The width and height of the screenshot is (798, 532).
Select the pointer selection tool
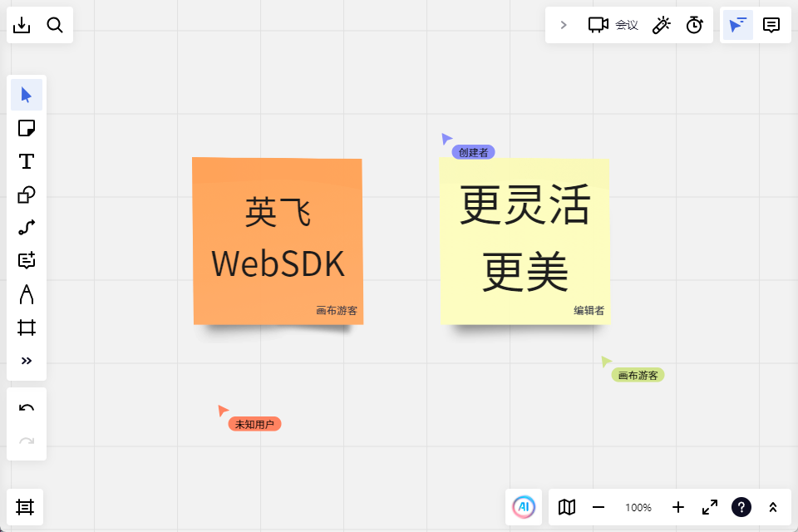(x=27, y=95)
